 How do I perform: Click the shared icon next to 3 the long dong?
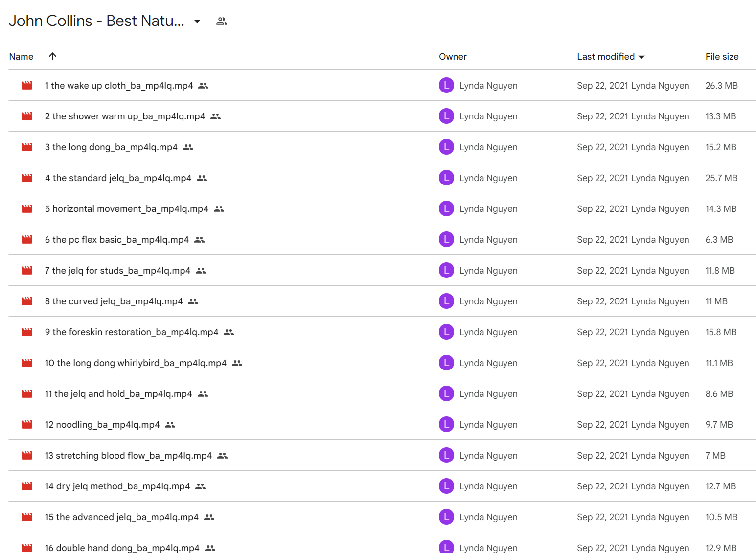tap(188, 147)
